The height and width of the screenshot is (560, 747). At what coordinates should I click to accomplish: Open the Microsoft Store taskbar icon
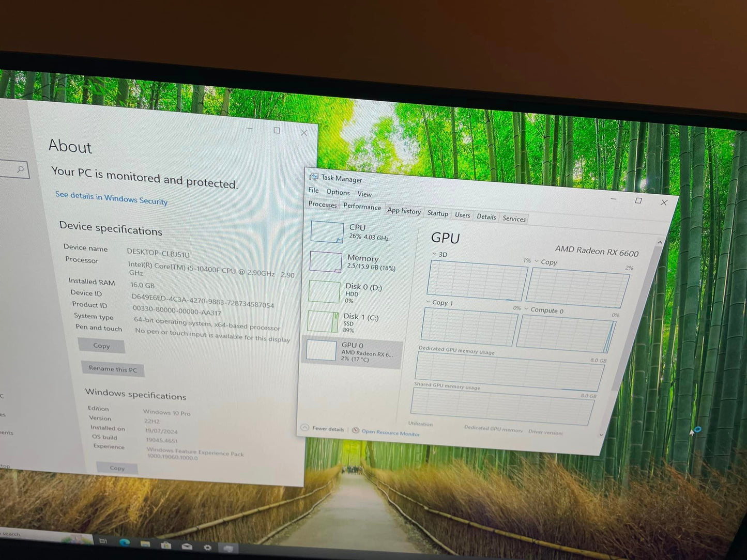[167, 545]
